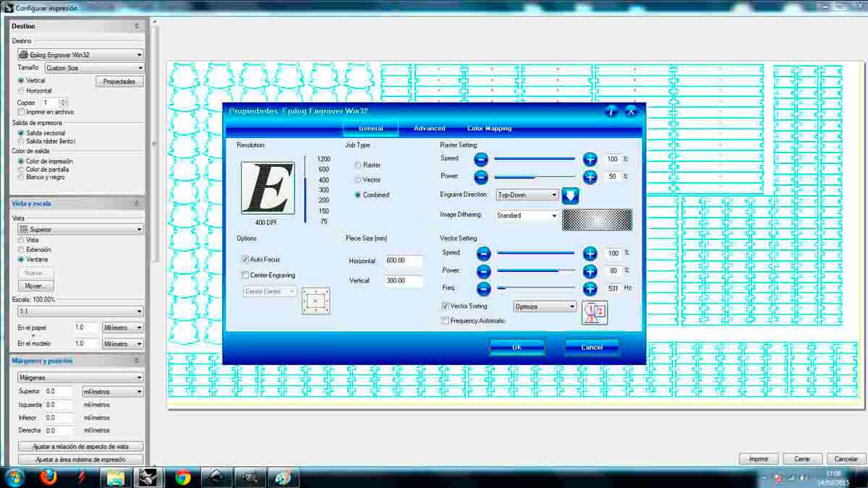
Task: Toggle the Vector Sorting checkbox
Action: 446,307
